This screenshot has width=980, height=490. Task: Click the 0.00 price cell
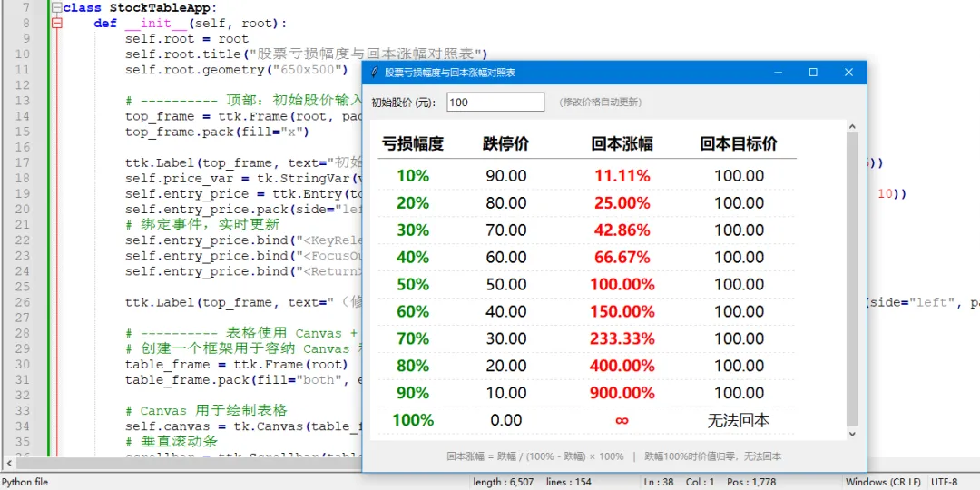[506, 420]
